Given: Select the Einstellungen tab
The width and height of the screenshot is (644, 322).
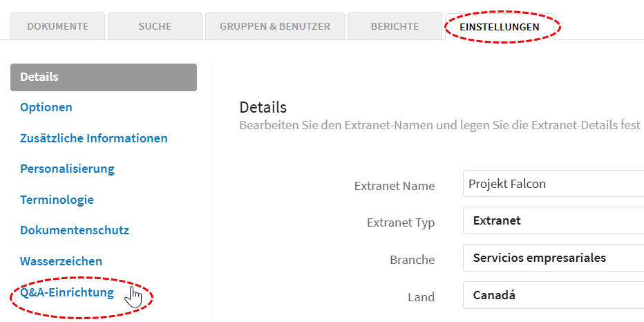Looking at the screenshot, I should point(500,27).
